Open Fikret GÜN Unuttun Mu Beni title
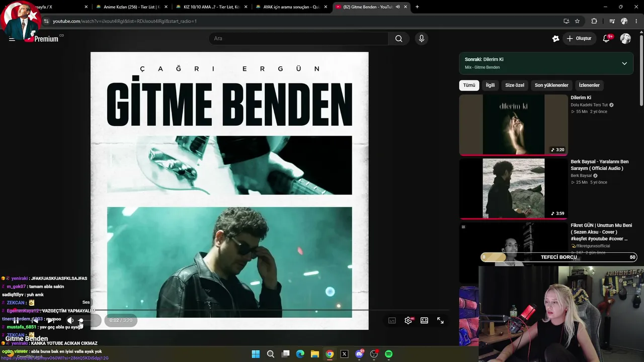Screen dimensions: 644x362 coord(601,232)
